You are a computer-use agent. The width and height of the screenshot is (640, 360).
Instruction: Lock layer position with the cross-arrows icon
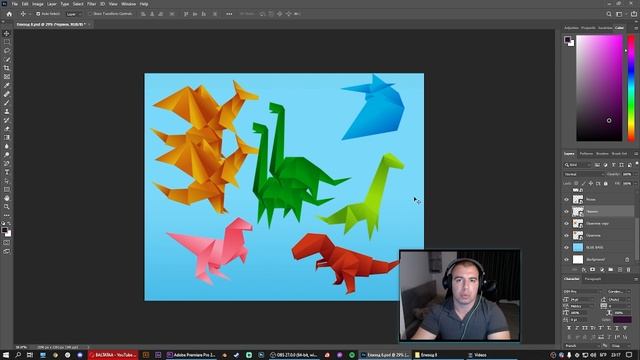(x=591, y=184)
